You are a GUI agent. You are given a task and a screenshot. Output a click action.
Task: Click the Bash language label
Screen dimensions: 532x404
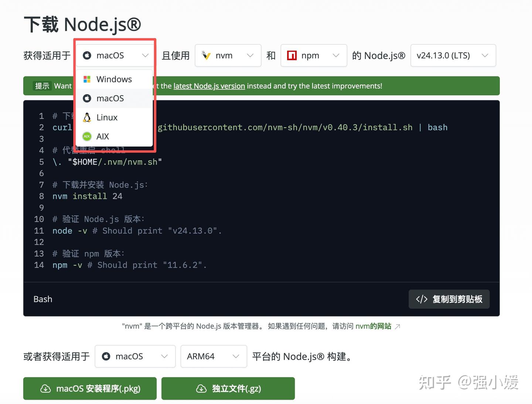43,299
